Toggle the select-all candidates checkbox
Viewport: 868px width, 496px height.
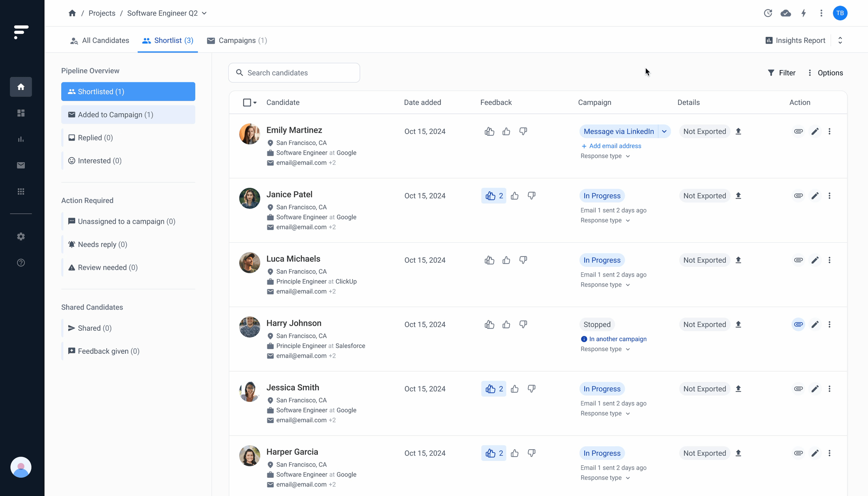247,102
